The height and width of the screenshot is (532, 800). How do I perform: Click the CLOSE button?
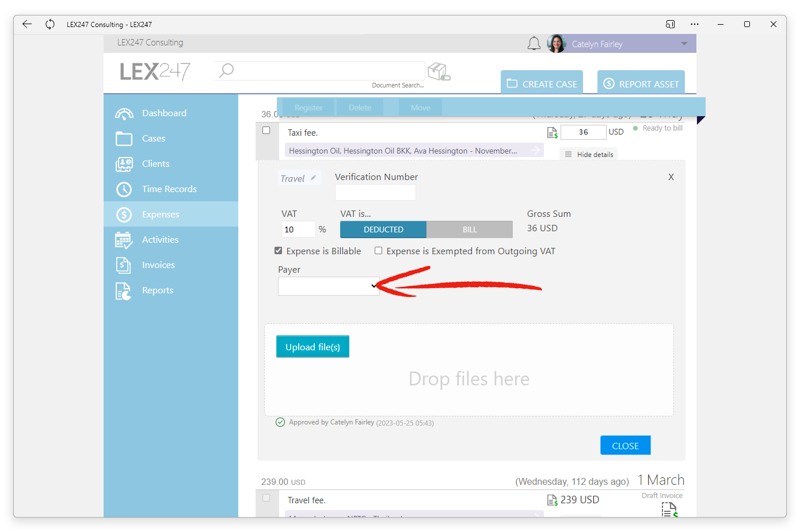click(x=625, y=446)
